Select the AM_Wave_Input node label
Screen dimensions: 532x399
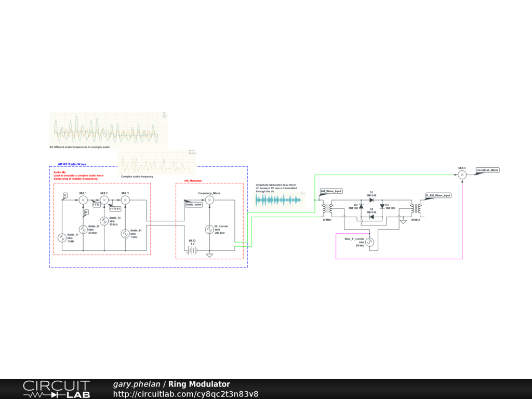(x=331, y=191)
